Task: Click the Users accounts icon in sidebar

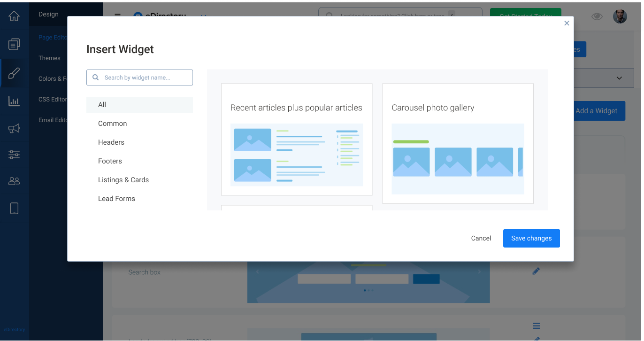Action: point(14,181)
